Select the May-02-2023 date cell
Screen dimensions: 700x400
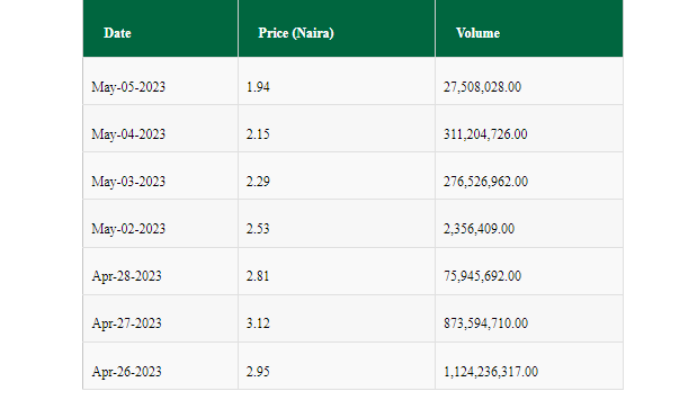click(128, 229)
